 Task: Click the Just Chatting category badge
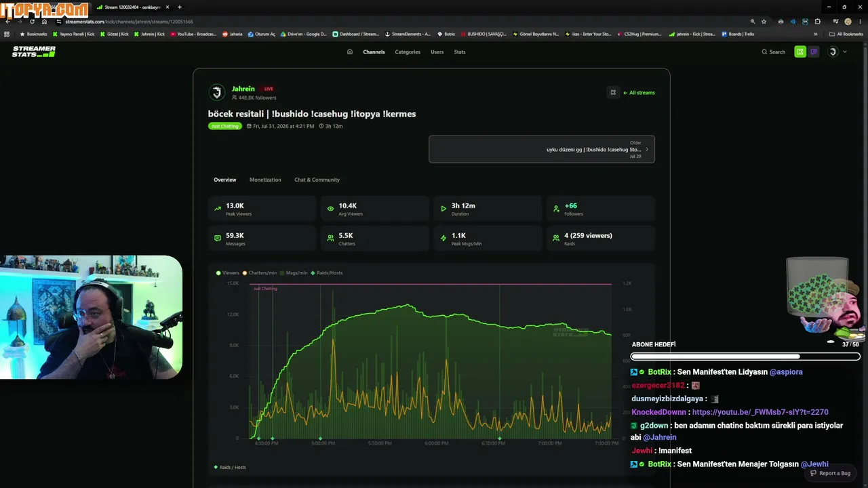click(224, 126)
